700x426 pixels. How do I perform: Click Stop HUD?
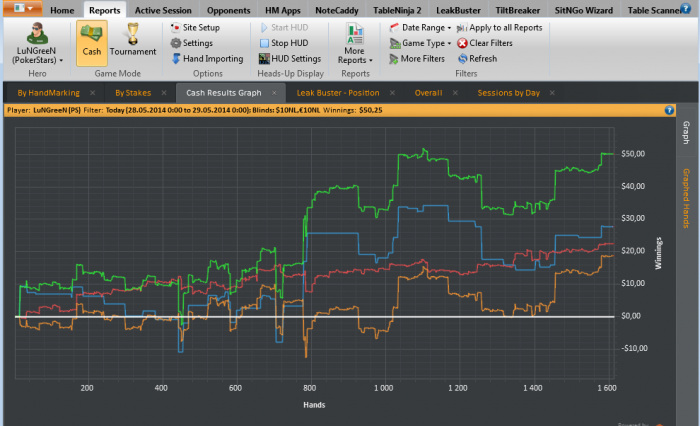coord(284,43)
